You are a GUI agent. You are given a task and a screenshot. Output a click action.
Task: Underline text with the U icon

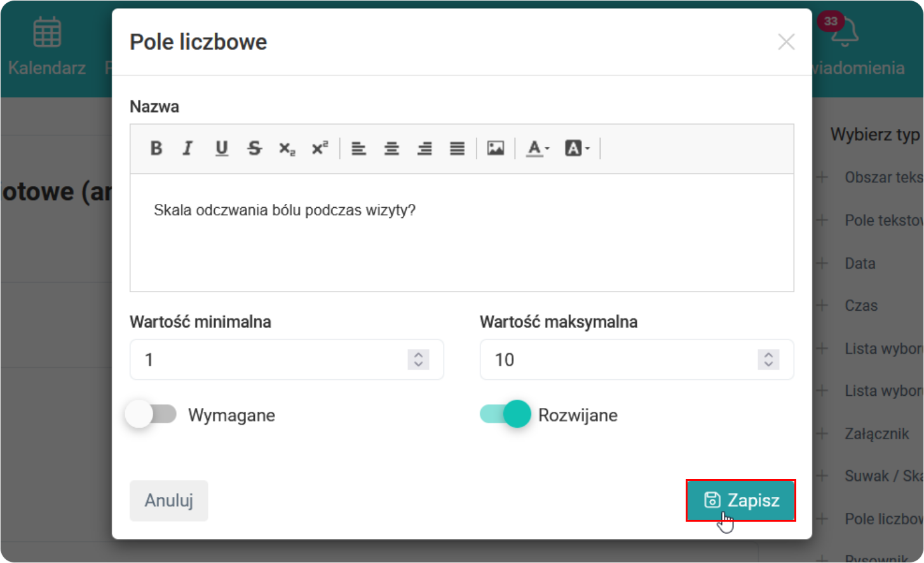pos(221,148)
